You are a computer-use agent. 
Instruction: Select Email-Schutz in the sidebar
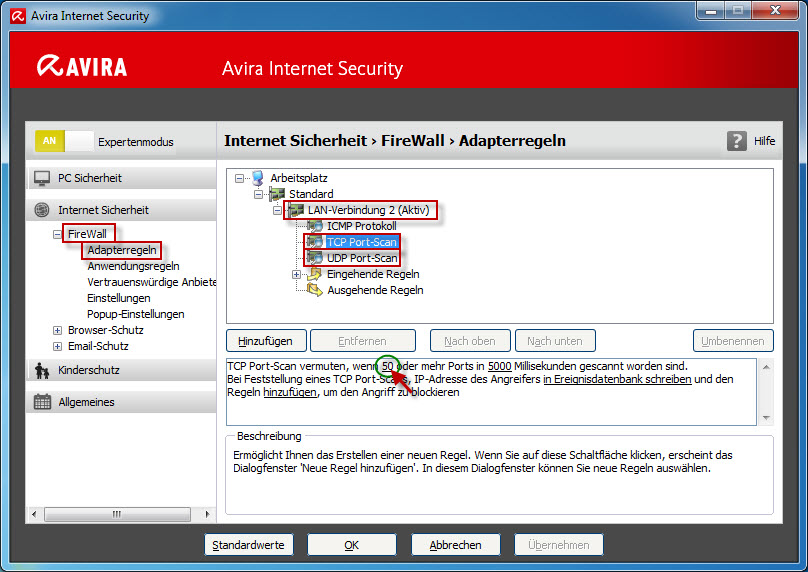tap(98, 346)
